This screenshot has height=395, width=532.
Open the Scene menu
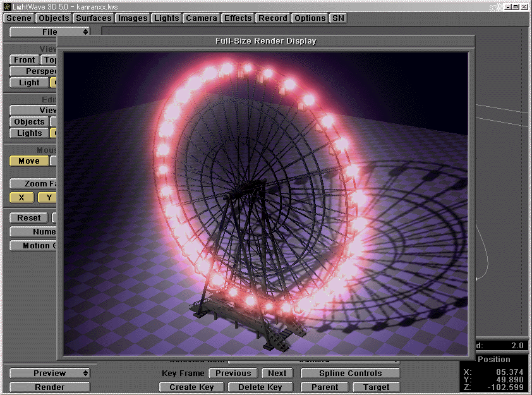click(x=18, y=18)
